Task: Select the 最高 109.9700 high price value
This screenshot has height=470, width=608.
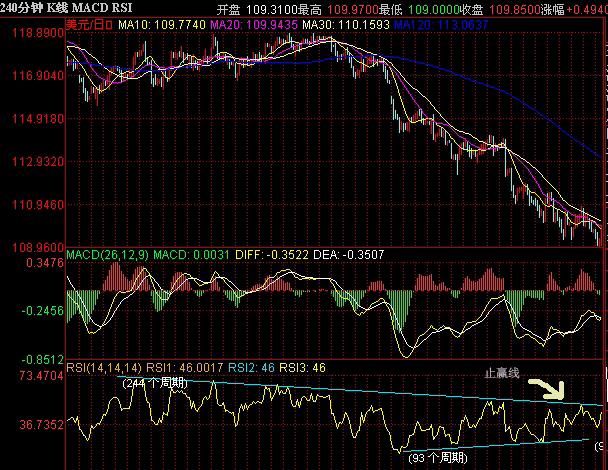Action: pos(338,9)
